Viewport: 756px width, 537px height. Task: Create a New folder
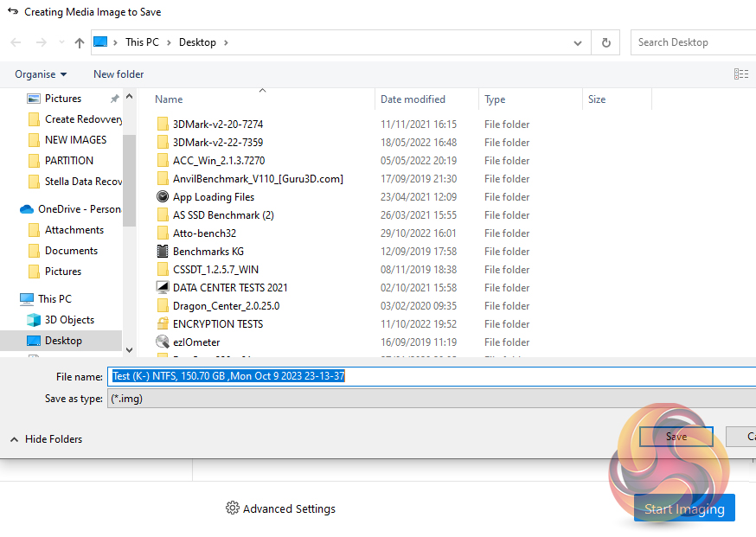[x=119, y=74]
